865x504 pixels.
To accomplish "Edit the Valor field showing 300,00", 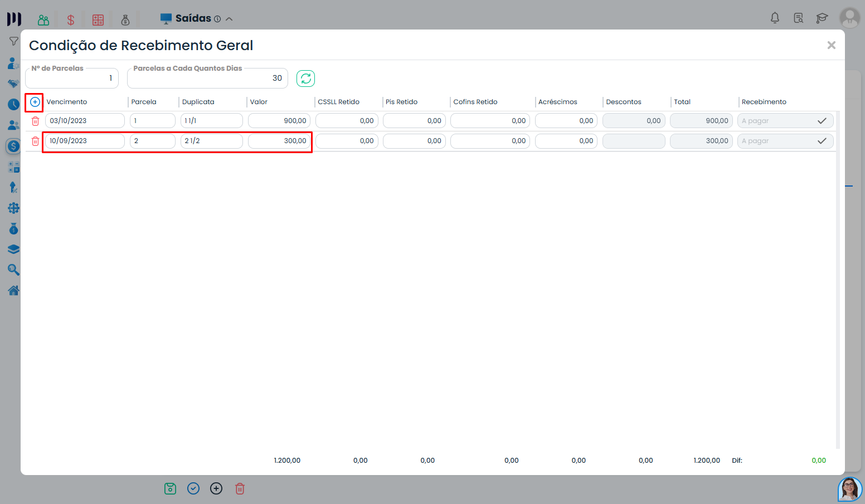I will (x=279, y=141).
